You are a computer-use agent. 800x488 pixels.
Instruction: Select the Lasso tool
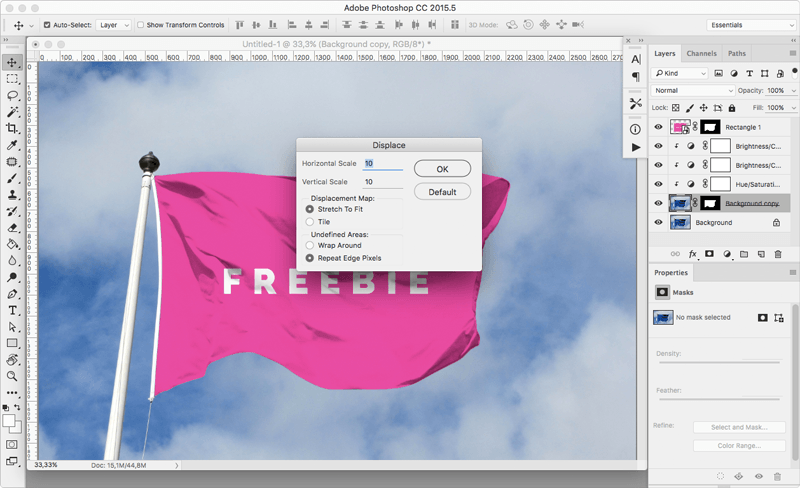click(12, 95)
